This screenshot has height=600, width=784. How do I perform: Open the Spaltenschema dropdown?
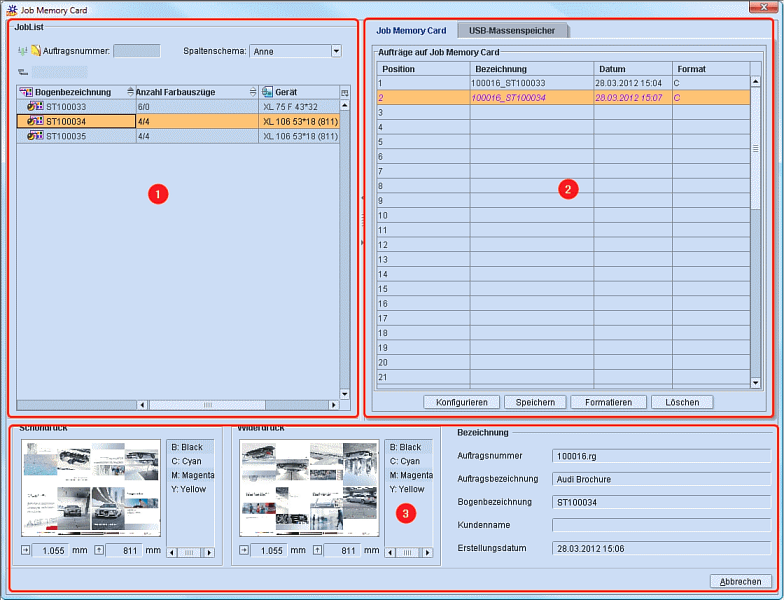pos(336,50)
